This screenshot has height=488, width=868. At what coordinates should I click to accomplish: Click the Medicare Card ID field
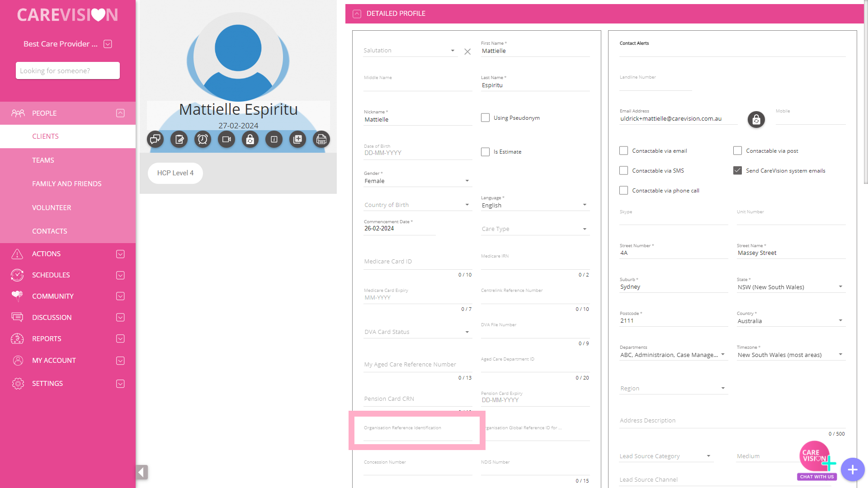[418, 262]
